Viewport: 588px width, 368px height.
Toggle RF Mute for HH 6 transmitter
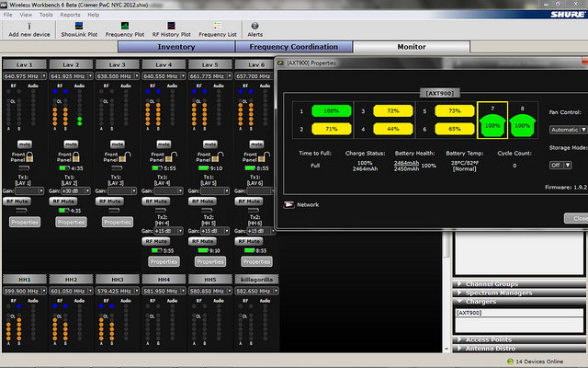pos(249,241)
